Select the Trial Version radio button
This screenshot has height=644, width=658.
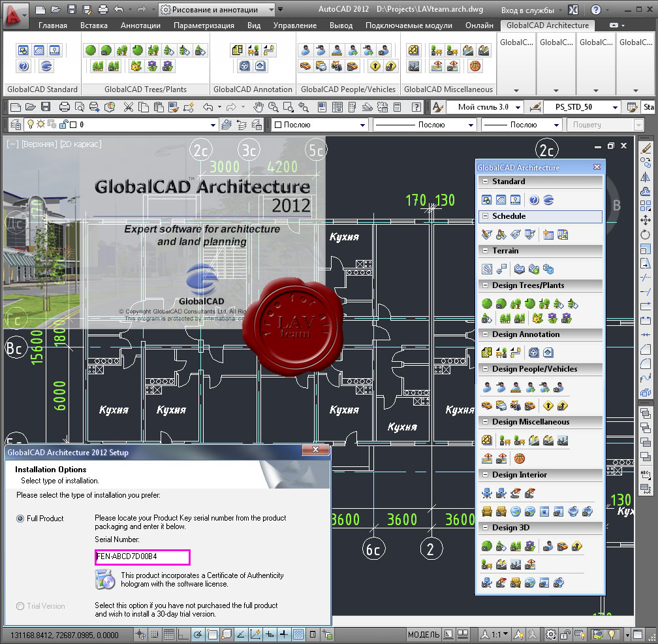[x=20, y=606]
